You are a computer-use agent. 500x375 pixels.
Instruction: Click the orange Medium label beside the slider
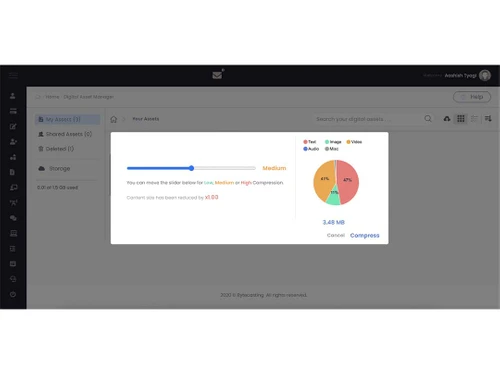pos(274,168)
